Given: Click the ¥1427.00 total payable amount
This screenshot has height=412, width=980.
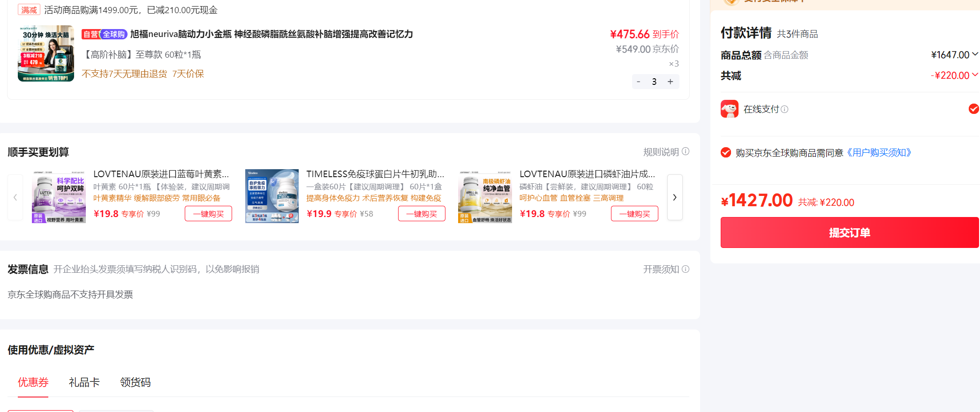Looking at the screenshot, I should point(757,201).
